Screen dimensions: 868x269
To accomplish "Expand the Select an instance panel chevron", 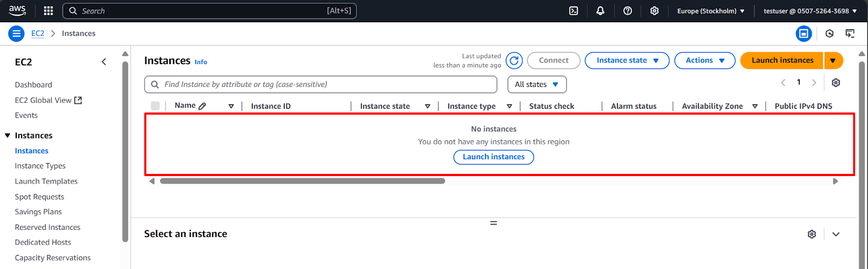I will (836, 234).
